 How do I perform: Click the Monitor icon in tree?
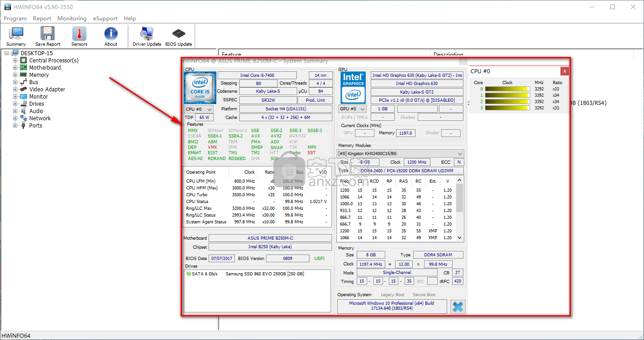[23, 96]
